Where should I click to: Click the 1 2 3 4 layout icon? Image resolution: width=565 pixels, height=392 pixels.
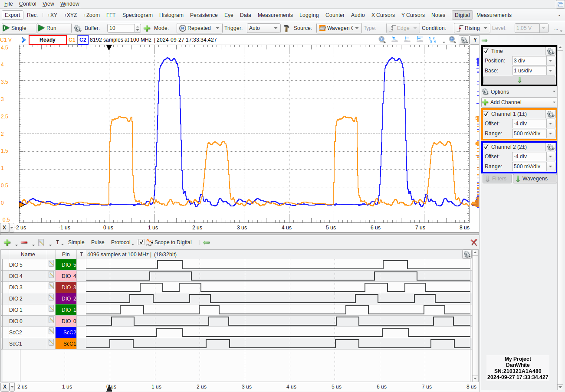pyautogui.click(x=432, y=39)
